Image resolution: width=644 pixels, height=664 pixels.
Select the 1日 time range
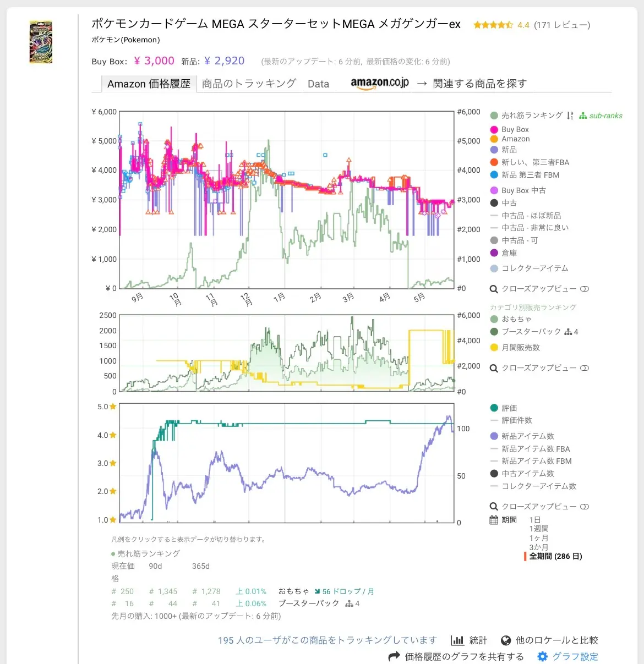535,520
